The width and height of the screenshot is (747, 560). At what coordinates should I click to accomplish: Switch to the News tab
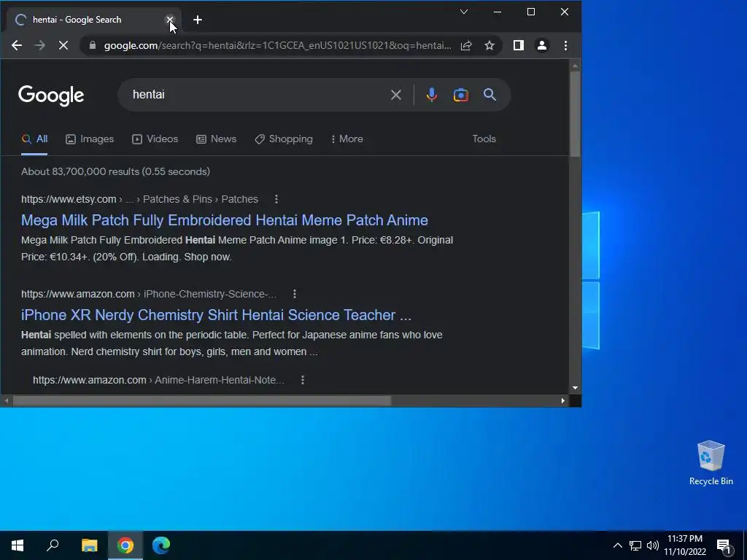pos(216,139)
